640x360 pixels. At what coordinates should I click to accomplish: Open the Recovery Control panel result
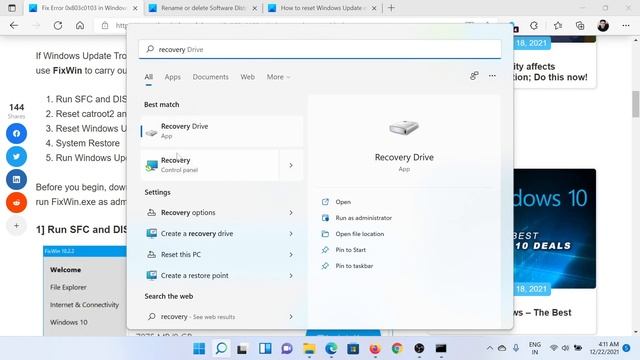click(210, 165)
